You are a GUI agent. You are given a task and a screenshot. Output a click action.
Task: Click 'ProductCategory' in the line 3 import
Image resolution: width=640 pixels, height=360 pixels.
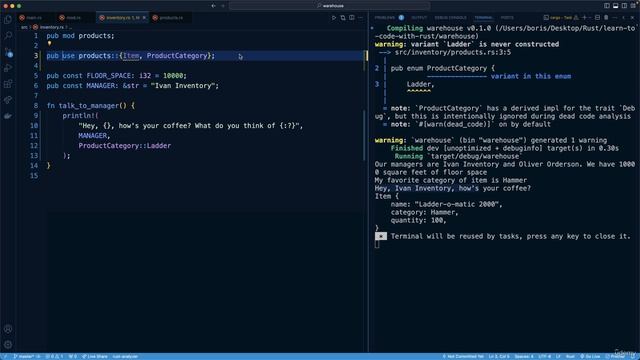pos(177,56)
